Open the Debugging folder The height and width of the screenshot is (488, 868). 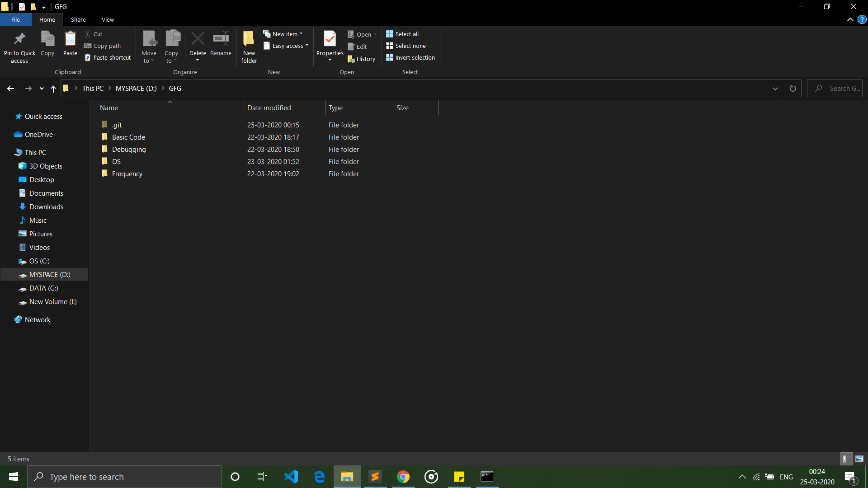(x=129, y=149)
